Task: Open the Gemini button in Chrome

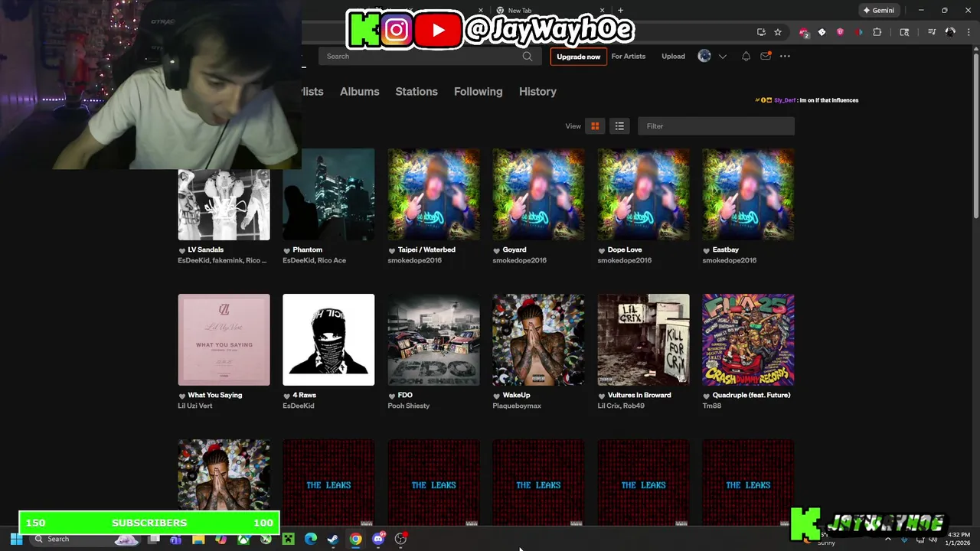Action: [x=878, y=11]
